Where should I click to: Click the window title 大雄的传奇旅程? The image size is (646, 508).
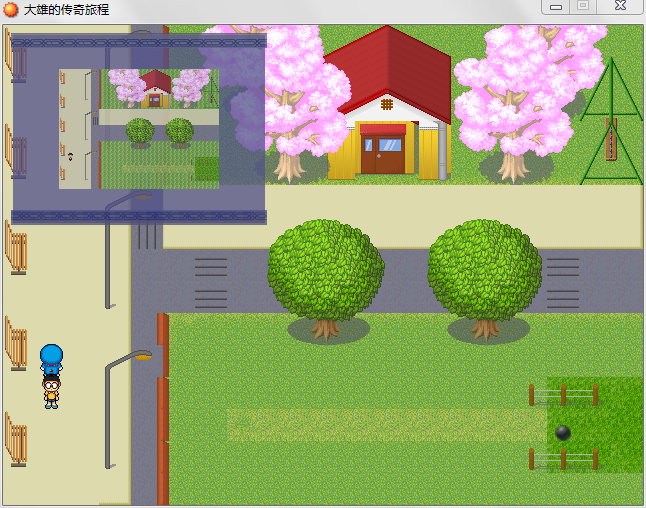pyautogui.click(x=66, y=9)
